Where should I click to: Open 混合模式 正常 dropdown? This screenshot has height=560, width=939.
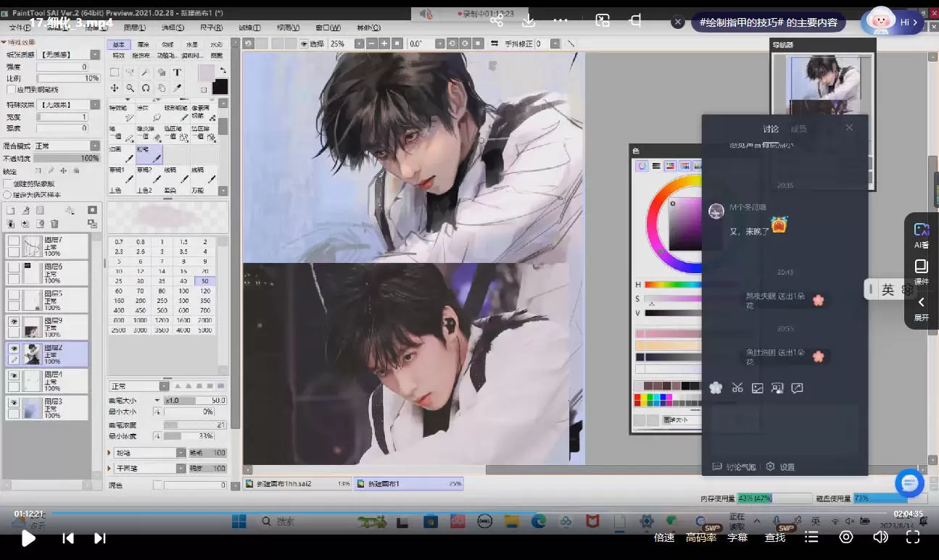pos(95,146)
